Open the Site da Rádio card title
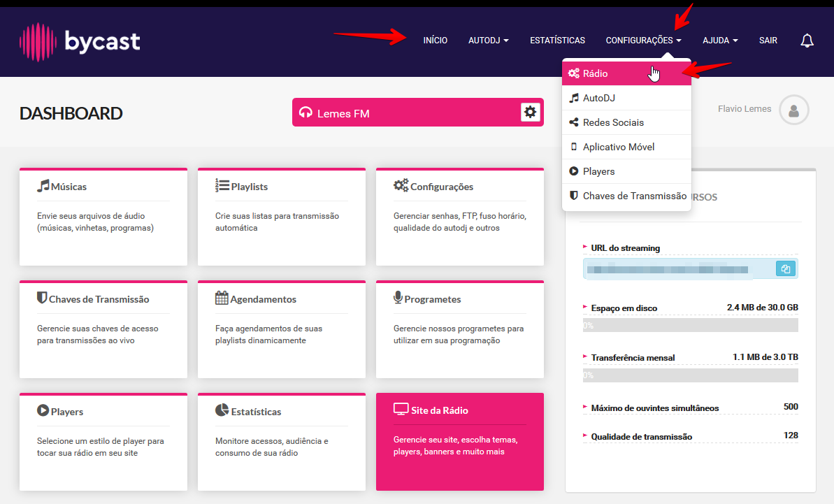This screenshot has width=834, height=504. click(x=439, y=410)
